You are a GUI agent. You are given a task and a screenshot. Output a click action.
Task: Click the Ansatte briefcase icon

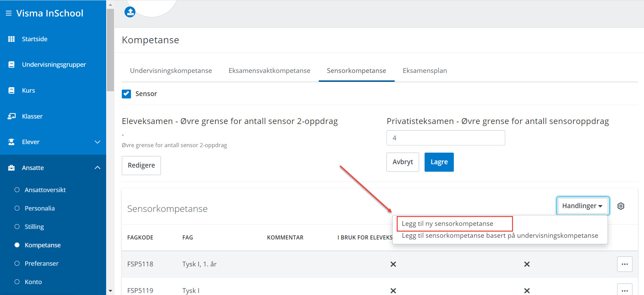click(x=12, y=168)
